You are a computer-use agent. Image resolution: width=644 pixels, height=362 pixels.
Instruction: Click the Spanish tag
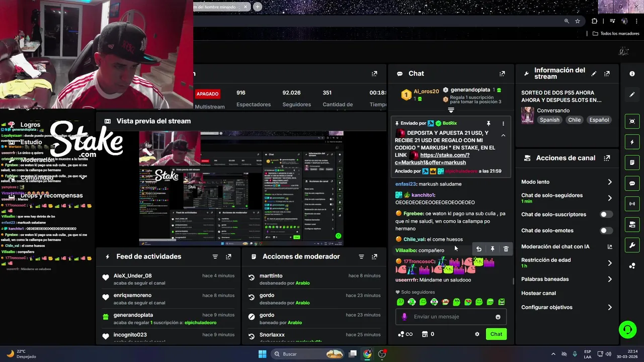[x=549, y=120]
